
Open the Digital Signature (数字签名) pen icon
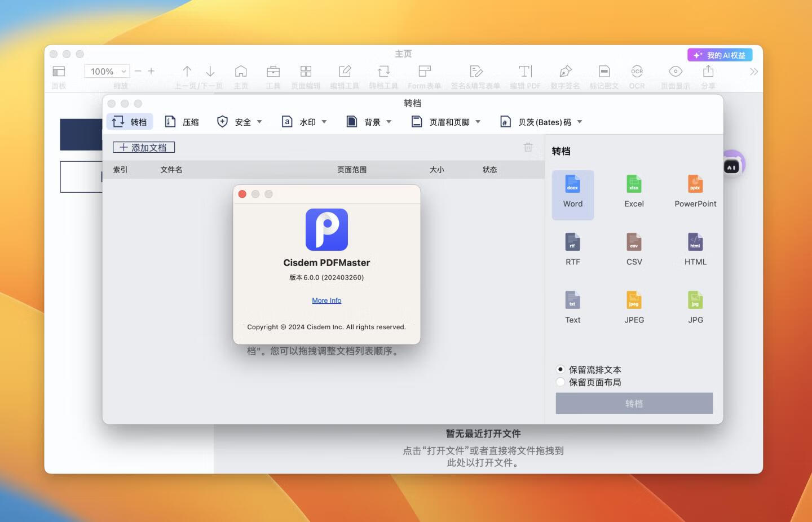(x=565, y=71)
